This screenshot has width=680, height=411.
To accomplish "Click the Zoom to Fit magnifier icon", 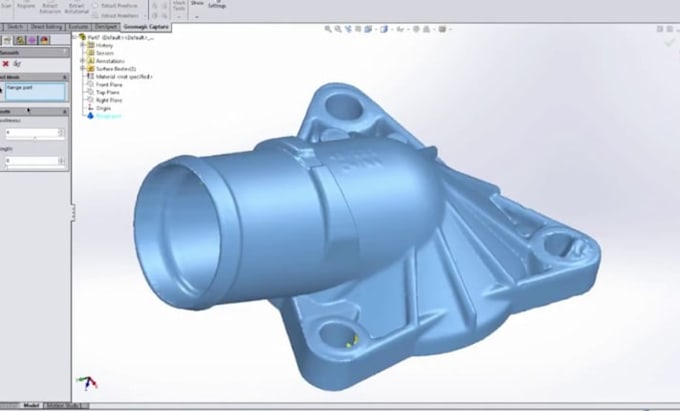I will tap(328, 29).
